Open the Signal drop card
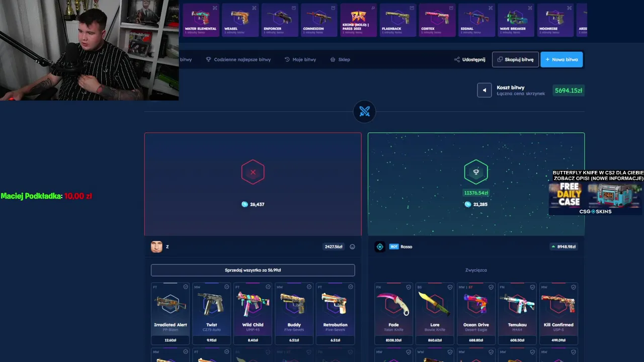This screenshot has width=644, height=362. [x=476, y=20]
